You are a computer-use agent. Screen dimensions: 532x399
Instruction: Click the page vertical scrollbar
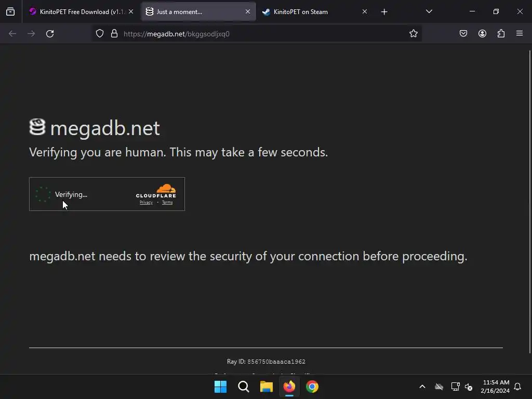pyautogui.click(x=529, y=202)
